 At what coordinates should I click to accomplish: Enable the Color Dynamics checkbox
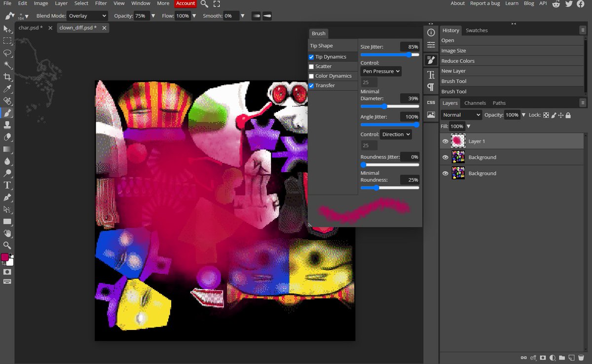311,76
